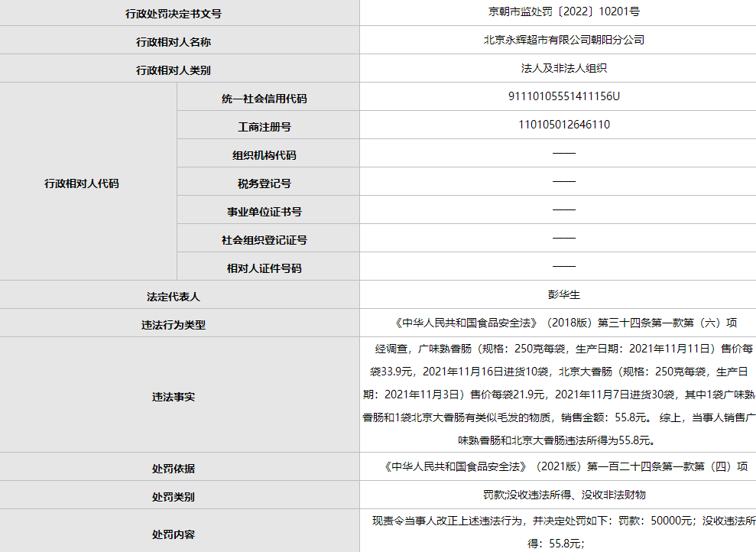This screenshot has height=552, width=756.
Task: Select the value 罚款;没收违法所得、没收非法财物
Action: click(x=564, y=495)
